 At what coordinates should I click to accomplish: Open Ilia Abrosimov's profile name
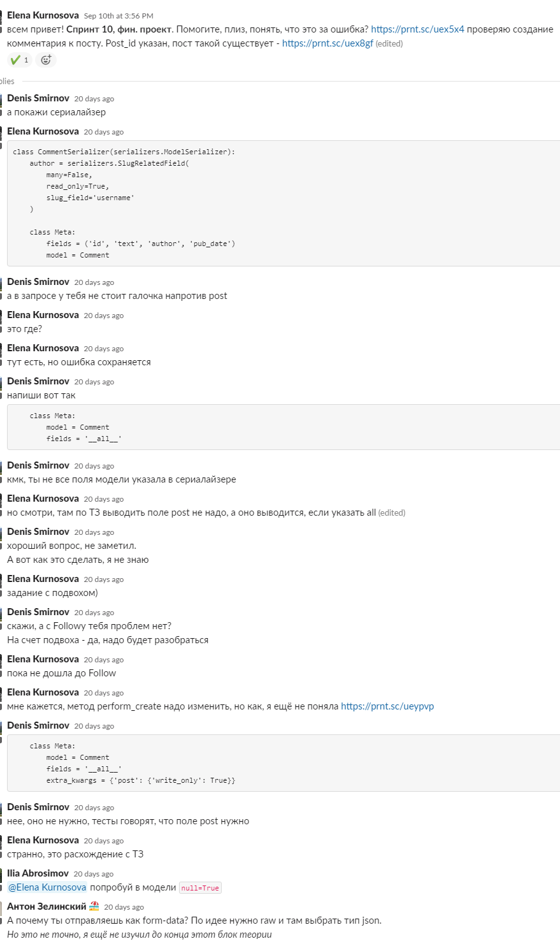pyautogui.click(x=38, y=873)
